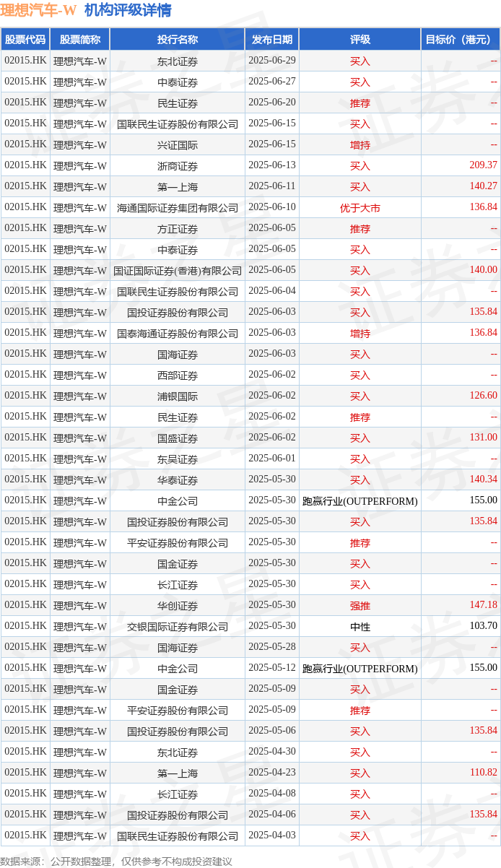
Task: Click the date 2025-05-06
Action: point(272,731)
